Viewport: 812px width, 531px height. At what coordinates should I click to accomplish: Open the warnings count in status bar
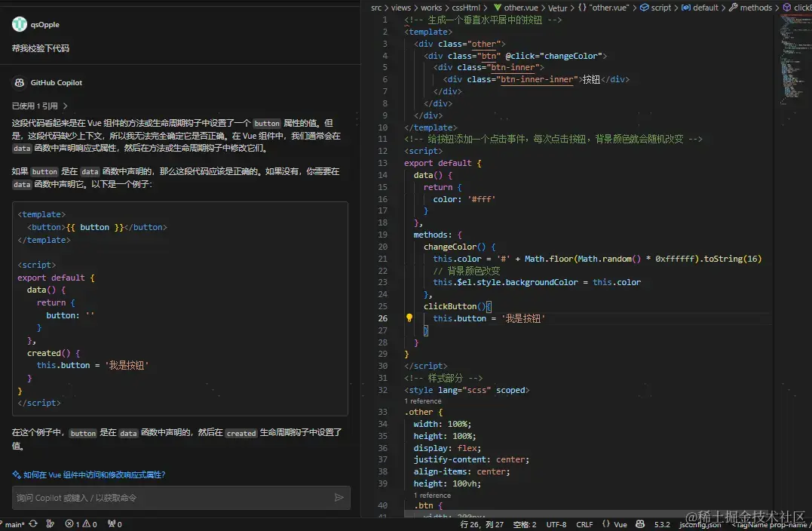(x=90, y=523)
